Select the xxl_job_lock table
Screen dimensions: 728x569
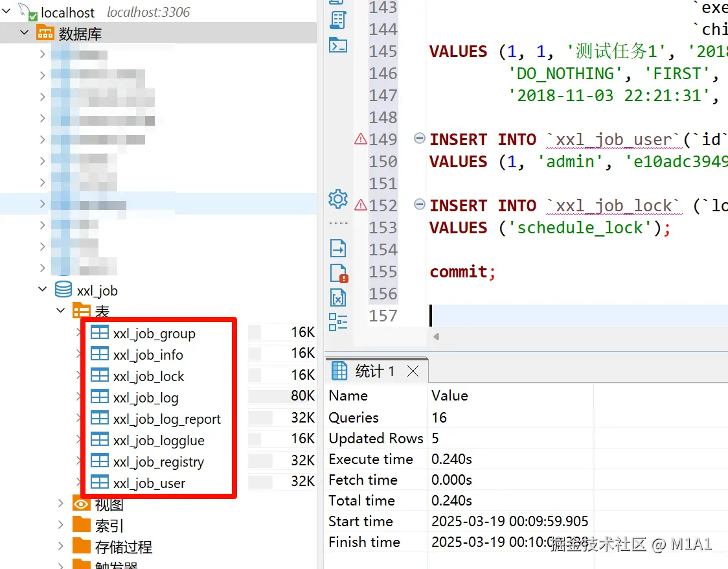click(148, 377)
